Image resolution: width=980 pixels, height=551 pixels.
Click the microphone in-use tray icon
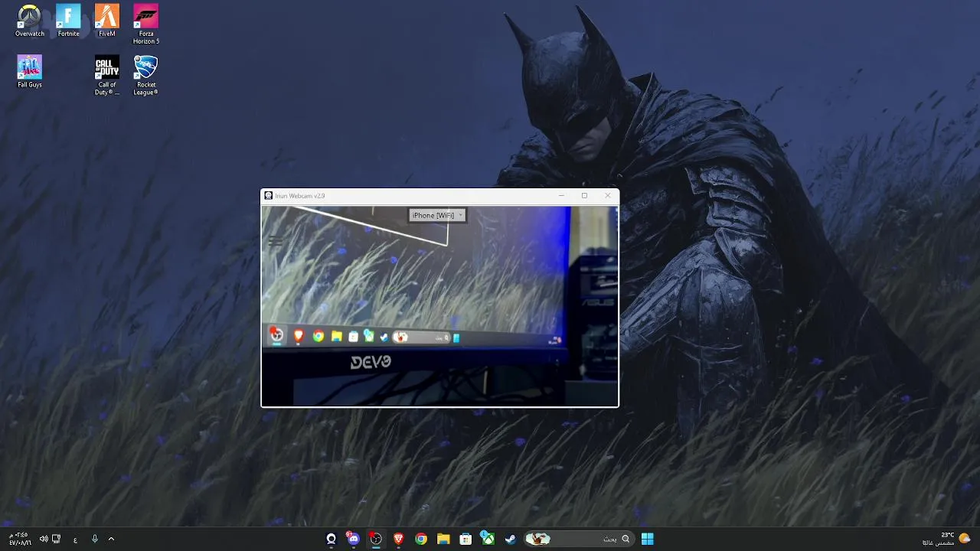[95, 539]
